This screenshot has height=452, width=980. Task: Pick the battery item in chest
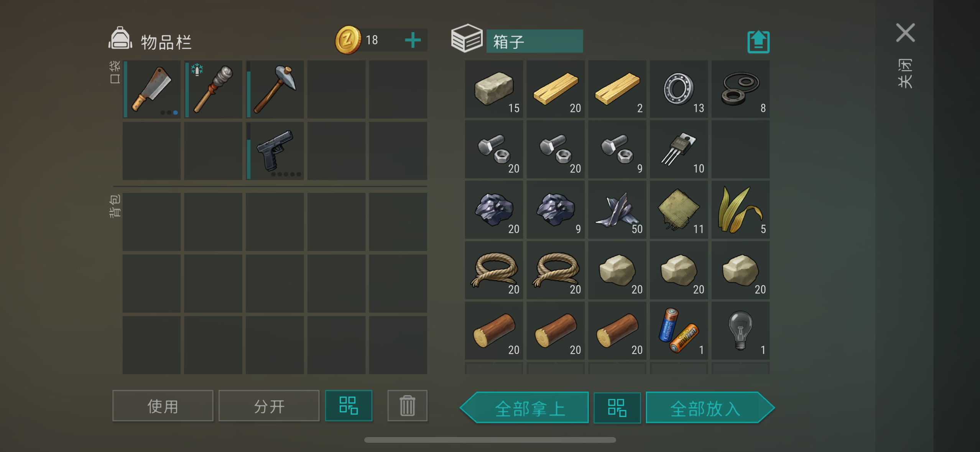point(679,330)
